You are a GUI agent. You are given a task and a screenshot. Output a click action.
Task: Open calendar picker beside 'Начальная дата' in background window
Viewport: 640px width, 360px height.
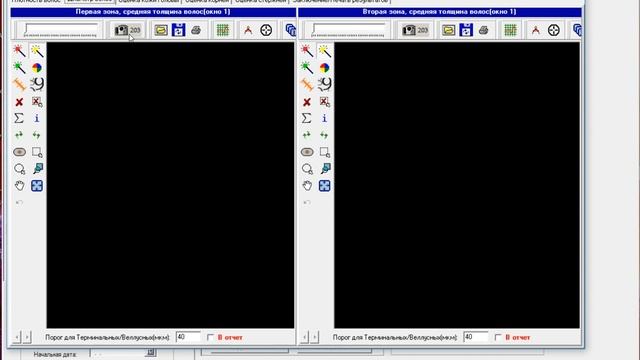point(151,353)
